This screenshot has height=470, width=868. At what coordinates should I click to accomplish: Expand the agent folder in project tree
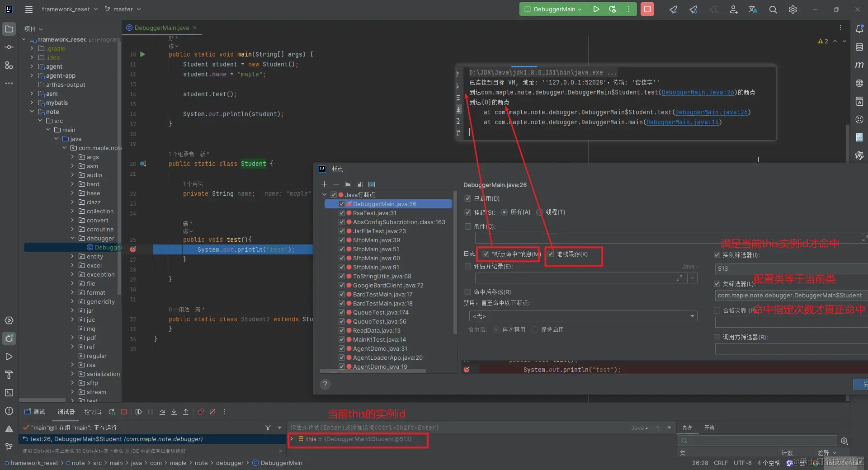32,66
